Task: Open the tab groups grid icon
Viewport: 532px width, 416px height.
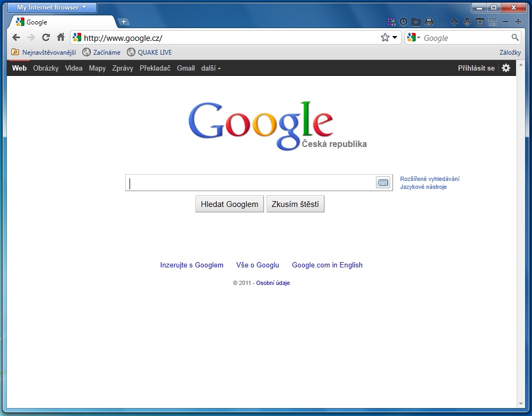Action: [x=493, y=22]
